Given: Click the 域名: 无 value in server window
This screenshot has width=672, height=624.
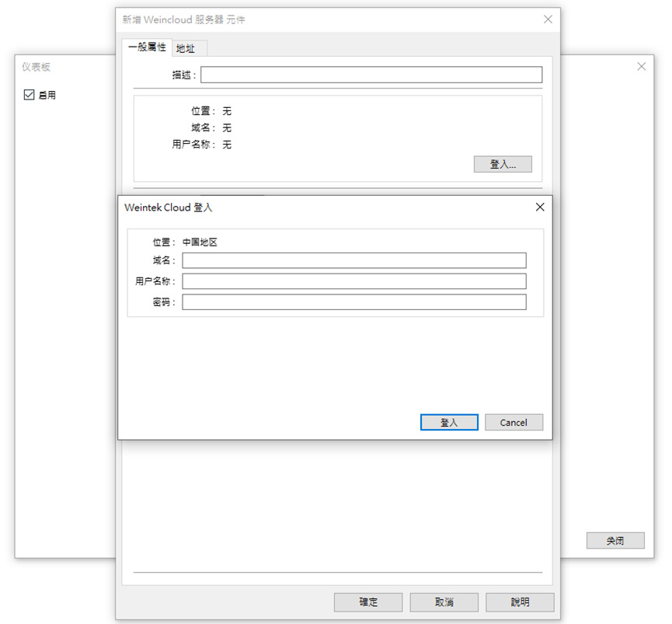Looking at the screenshot, I should tap(227, 127).
